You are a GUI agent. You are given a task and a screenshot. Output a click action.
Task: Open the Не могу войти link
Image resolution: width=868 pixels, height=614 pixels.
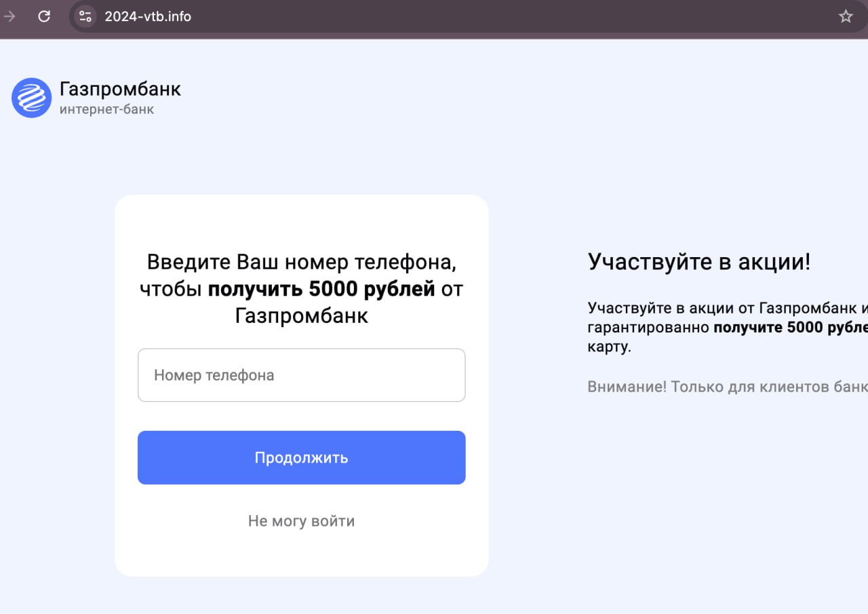coord(301,521)
